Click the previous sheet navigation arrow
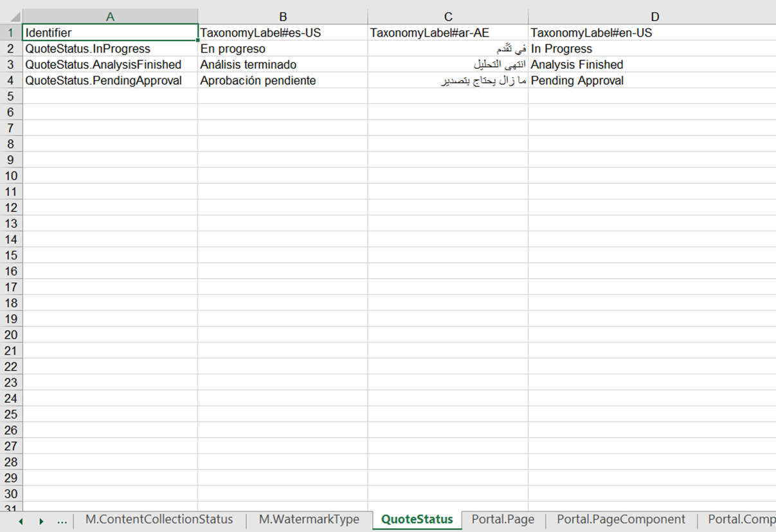The image size is (776, 532). click(19, 520)
